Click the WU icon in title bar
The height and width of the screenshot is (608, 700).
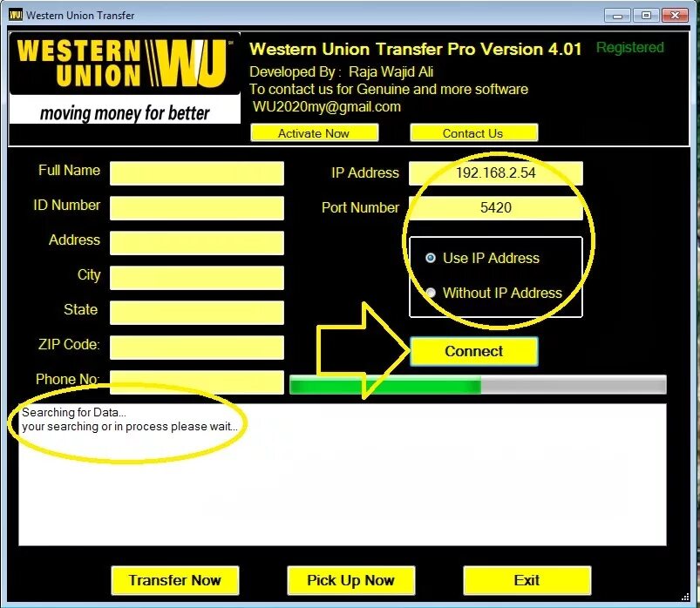pos(15,15)
